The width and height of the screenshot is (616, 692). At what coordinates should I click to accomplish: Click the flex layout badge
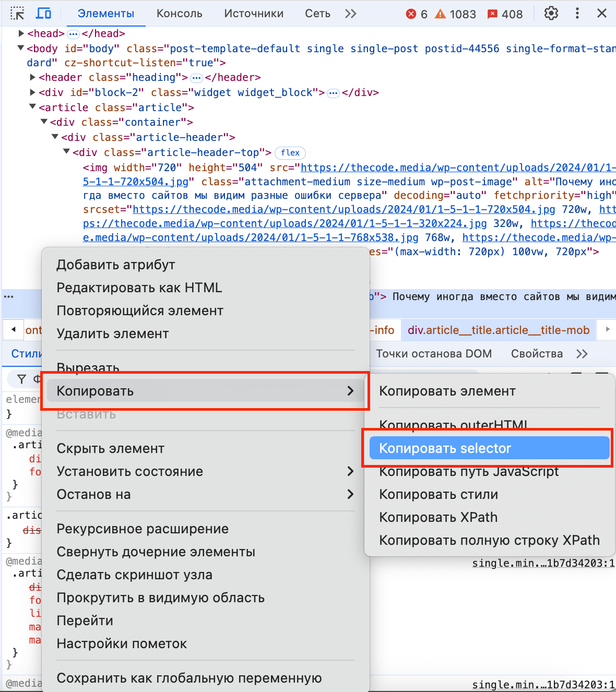[x=290, y=153]
